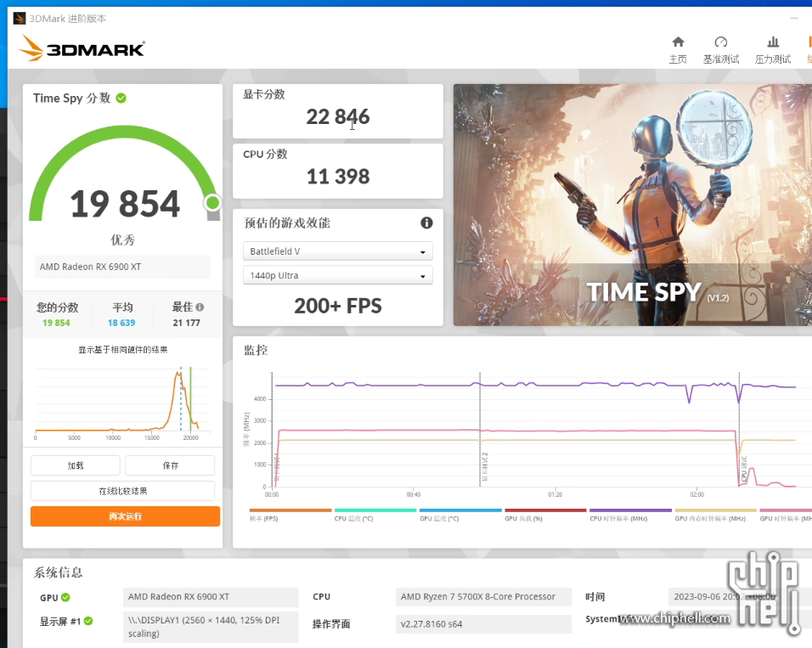This screenshot has height=648, width=812.
Task: Click AMD Ryzen 7 5700X 8-Core Processor field
Action: 483,597
